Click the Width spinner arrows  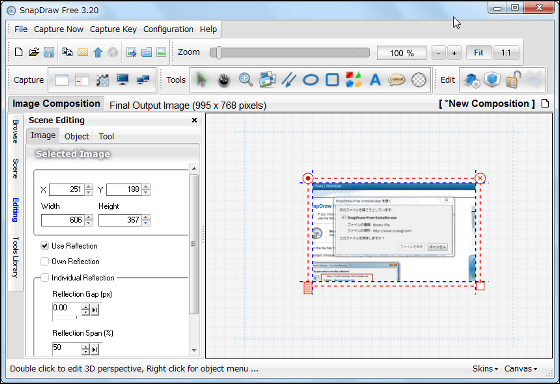pyautogui.click(x=89, y=220)
